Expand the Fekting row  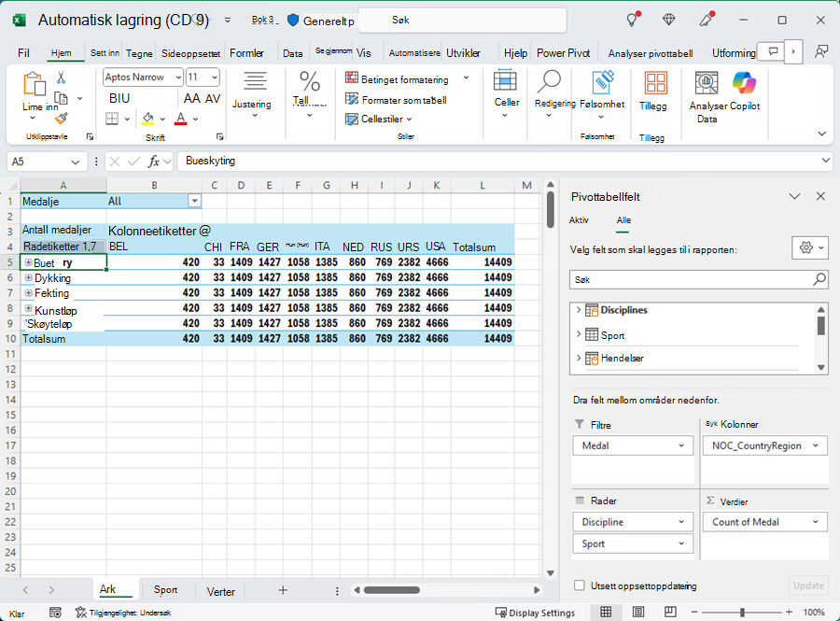[28, 292]
